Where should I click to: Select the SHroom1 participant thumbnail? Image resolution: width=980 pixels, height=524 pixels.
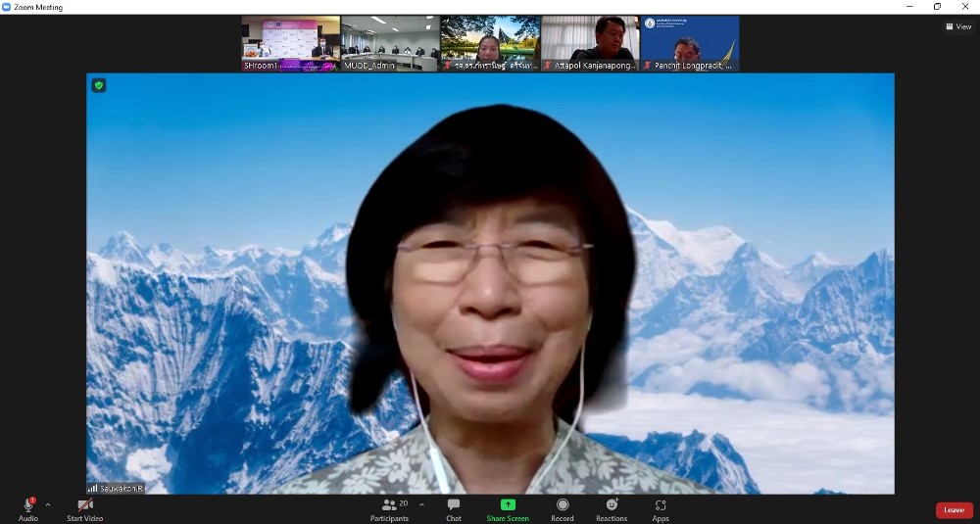click(290, 43)
